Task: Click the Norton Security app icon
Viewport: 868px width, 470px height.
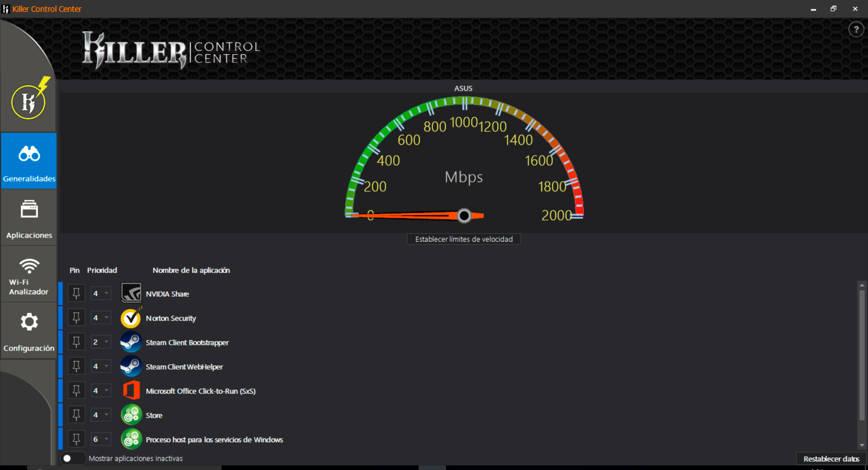Action: click(x=131, y=318)
